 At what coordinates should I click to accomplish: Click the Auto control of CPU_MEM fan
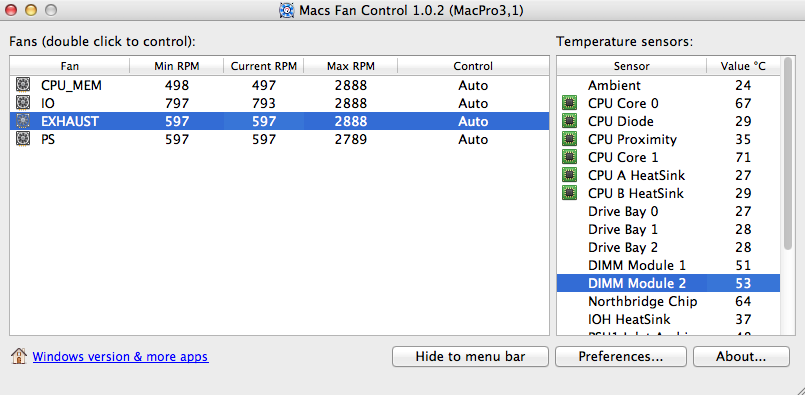tap(473, 85)
